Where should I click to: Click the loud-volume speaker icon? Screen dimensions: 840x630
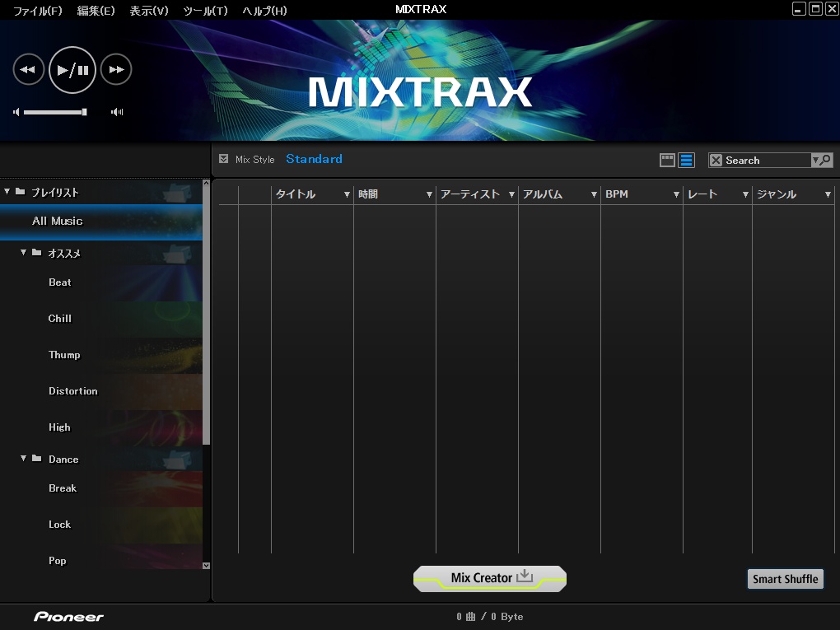(117, 112)
